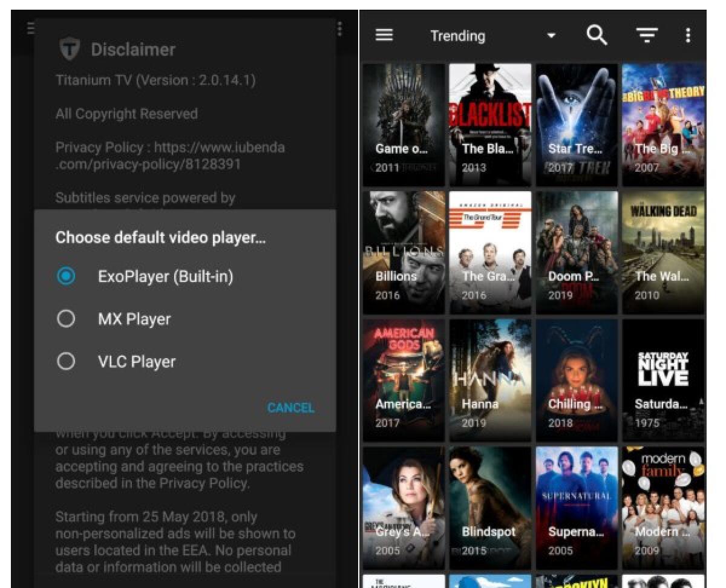Open the Supernatural 2005 poster

click(577, 508)
